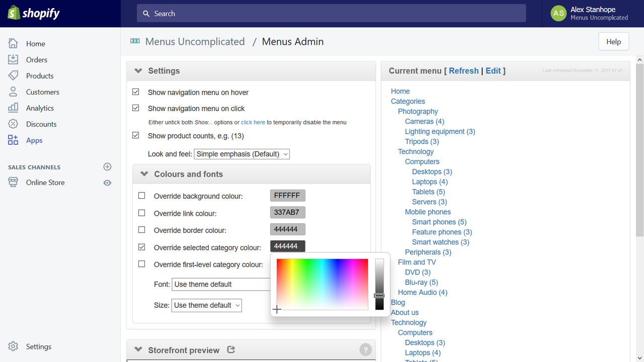This screenshot has width=644, height=362.
Task: Click Lighting equipment (3) menu item
Action: (440, 131)
